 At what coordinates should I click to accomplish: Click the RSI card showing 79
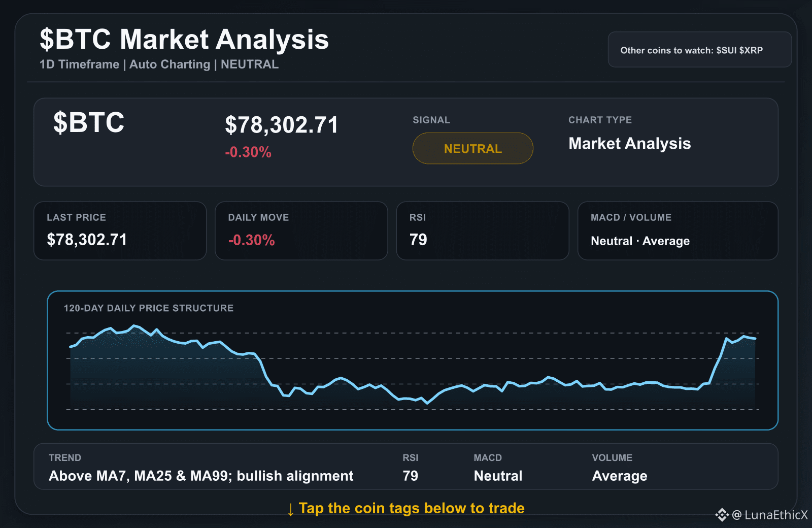click(x=482, y=231)
